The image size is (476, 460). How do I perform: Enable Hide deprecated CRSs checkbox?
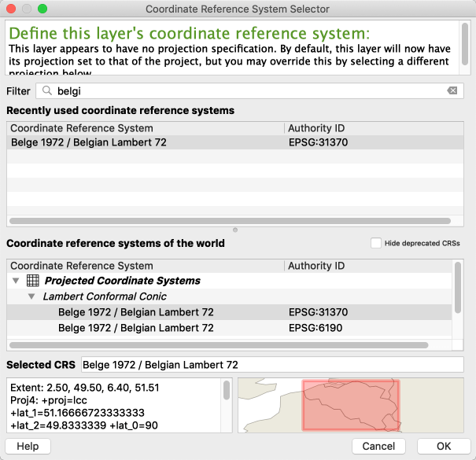pyautogui.click(x=376, y=243)
